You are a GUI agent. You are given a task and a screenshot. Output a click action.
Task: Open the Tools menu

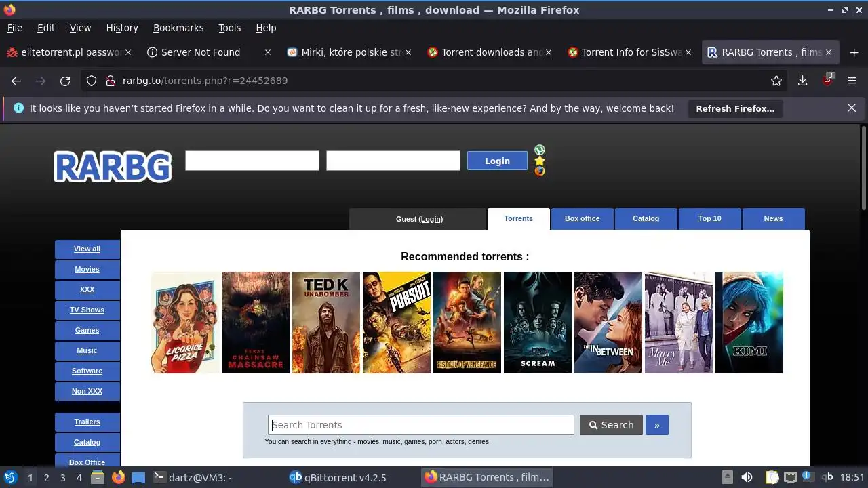[x=229, y=28]
